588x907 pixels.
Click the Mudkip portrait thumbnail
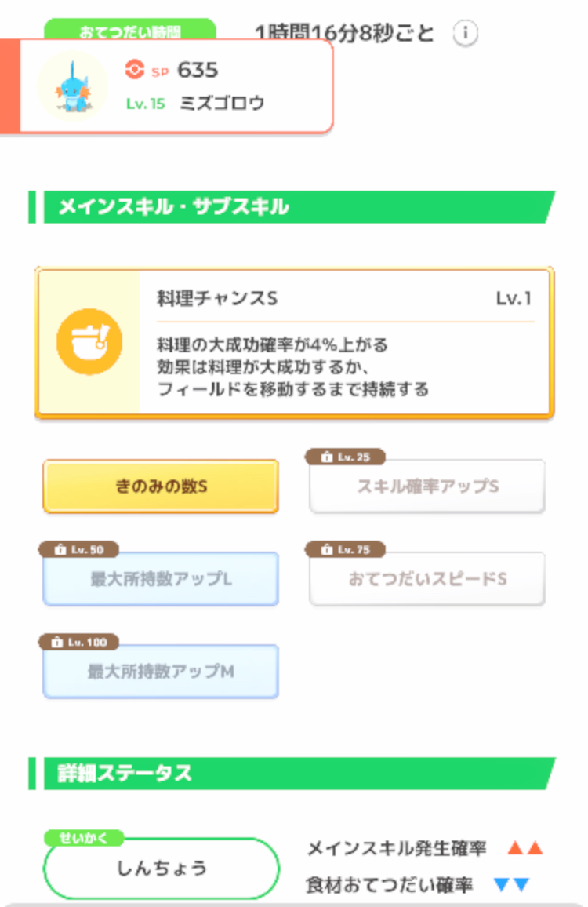pos(72,86)
